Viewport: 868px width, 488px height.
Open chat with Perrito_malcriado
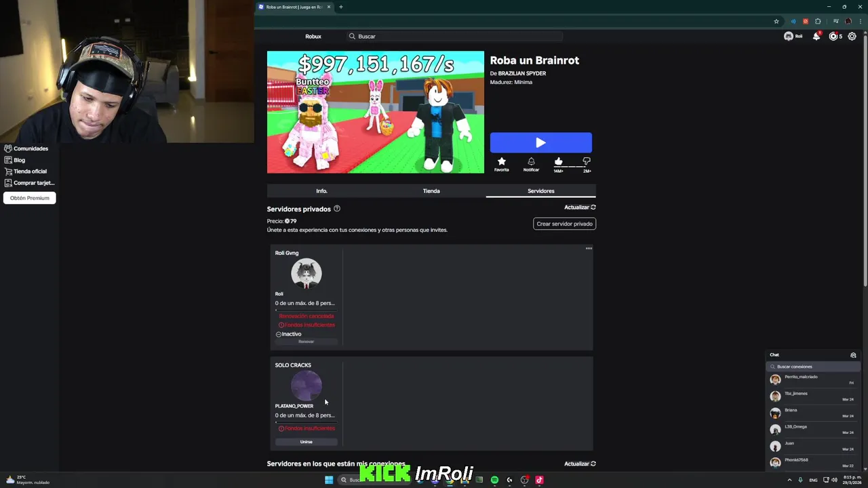(x=814, y=380)
